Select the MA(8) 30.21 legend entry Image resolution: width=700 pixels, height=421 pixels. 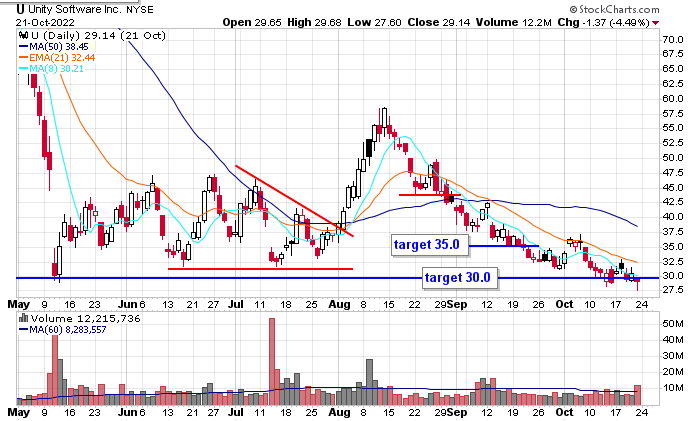click(51, 69)
